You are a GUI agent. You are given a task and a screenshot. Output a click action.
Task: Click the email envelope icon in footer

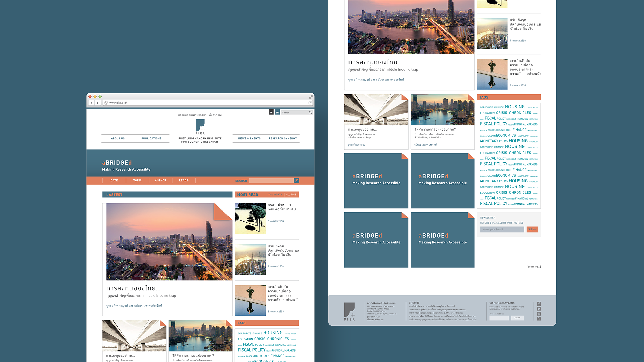pyautogui.click(x=539, y=314)
